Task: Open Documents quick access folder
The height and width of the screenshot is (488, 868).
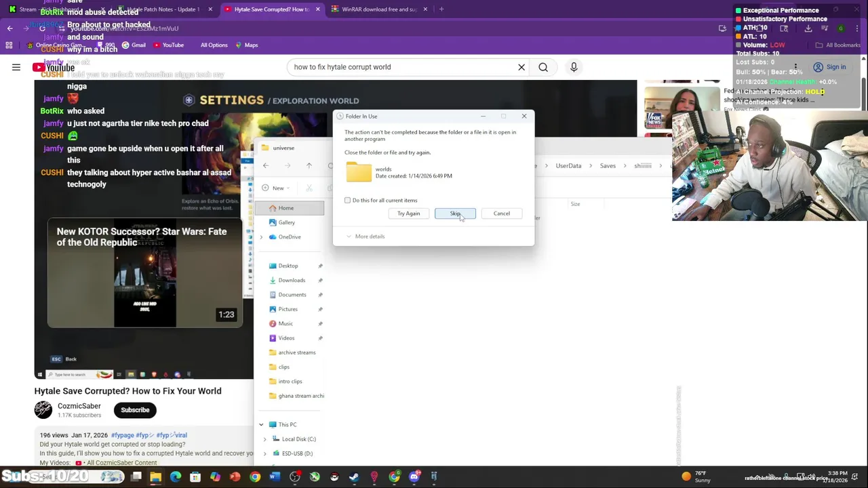Action: click(292, 295)
